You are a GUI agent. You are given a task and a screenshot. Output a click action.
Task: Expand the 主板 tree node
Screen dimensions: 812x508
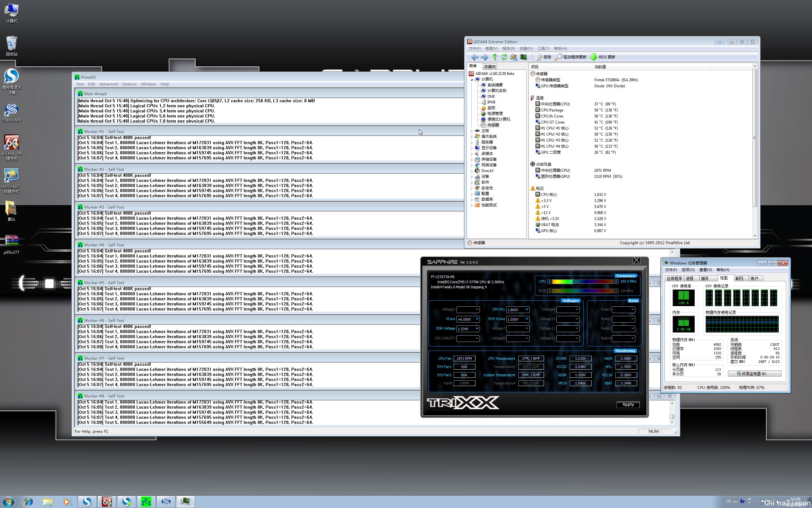click(x=471, y=131)
